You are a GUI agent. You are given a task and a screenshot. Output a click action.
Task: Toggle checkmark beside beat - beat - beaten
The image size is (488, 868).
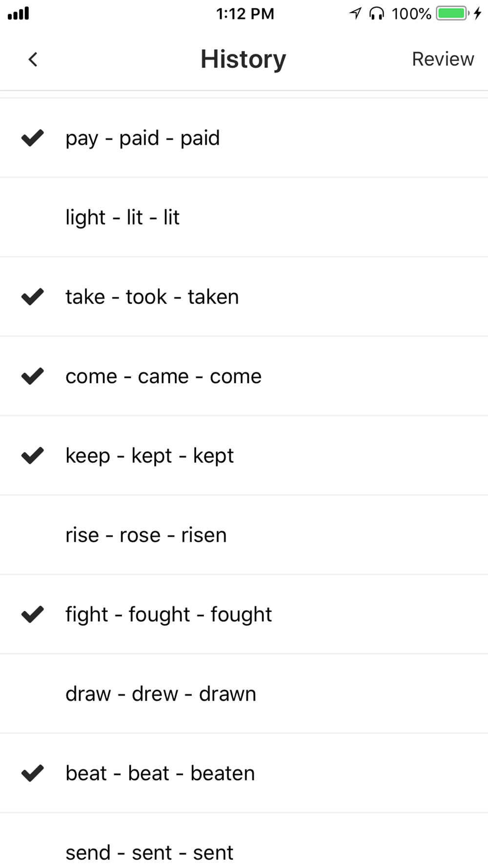click(33, 773)
